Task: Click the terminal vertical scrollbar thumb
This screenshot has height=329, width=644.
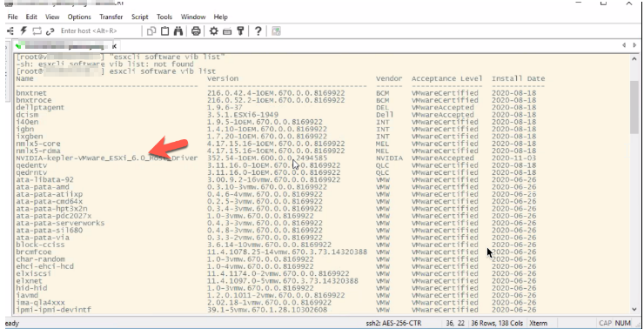Action: [x=634, y=107]
